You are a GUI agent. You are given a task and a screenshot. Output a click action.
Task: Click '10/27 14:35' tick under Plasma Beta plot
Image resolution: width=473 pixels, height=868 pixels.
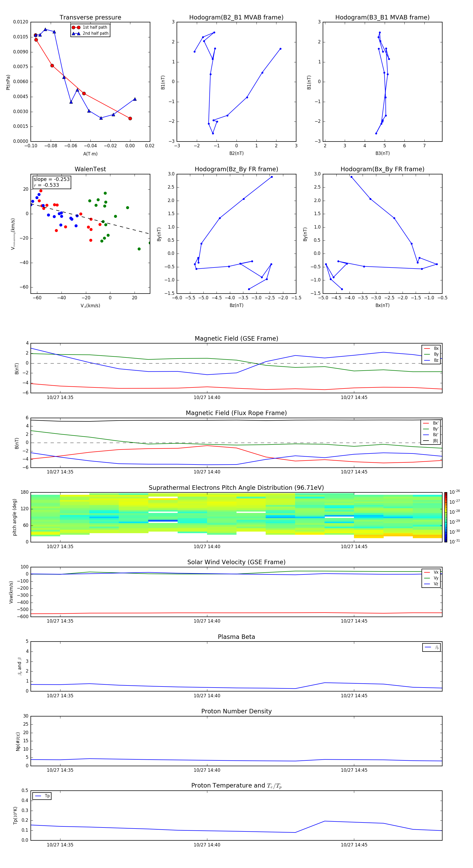60,696
